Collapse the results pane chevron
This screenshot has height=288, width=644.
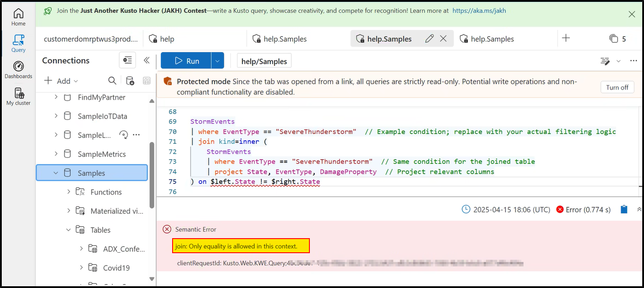[x=640, y=209]
